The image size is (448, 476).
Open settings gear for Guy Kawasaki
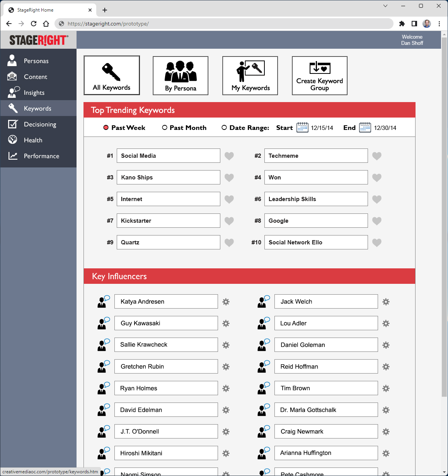(x=226, y=323)
